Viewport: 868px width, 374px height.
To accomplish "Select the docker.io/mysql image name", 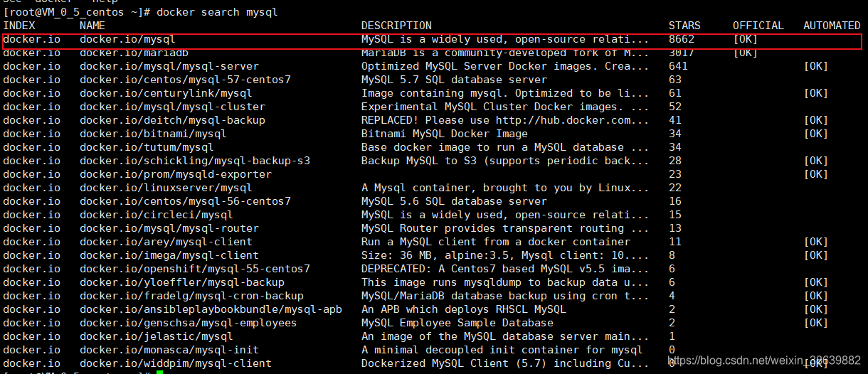I will 127,39.
